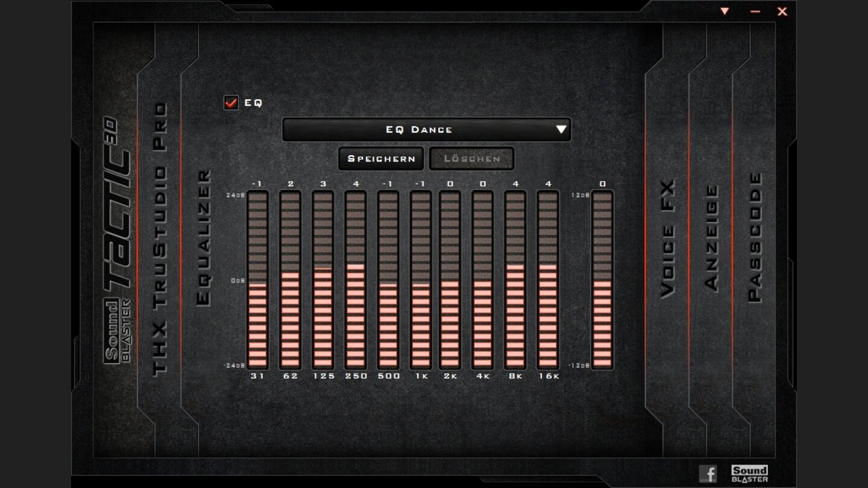Screen dimensions: 868x488
Task: Adjust the 8k band slider
Action: tap(515, 280)
